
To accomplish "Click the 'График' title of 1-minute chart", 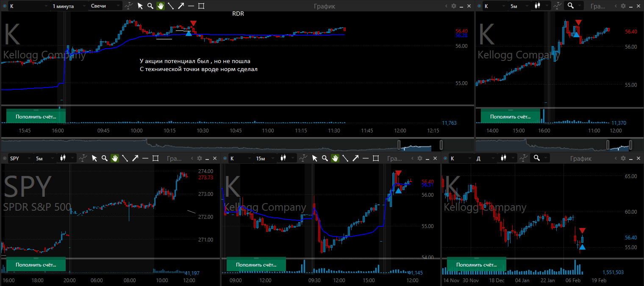I will pyautogui.click(x=325, y=6).
